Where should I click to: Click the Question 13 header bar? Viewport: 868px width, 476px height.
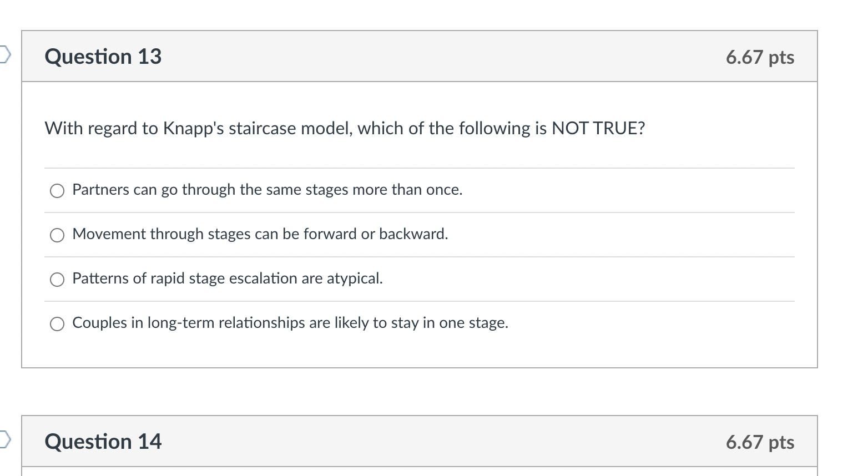tap(416, 55)
